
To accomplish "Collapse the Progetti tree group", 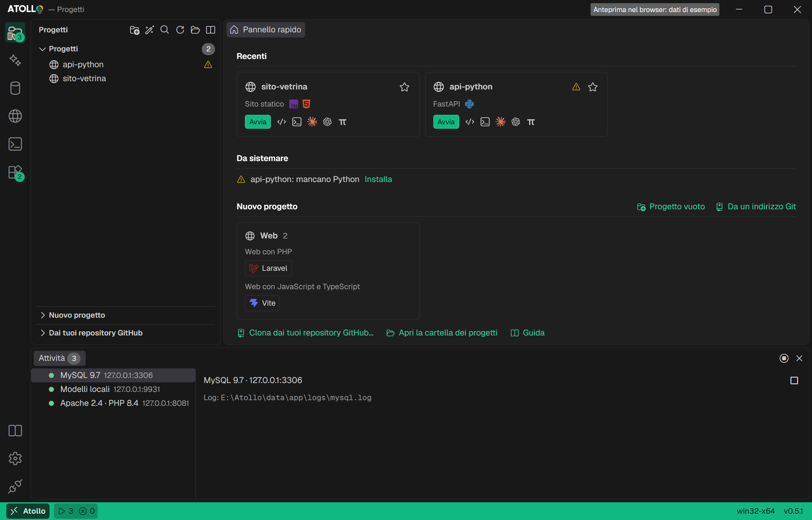I will (42, 49).
